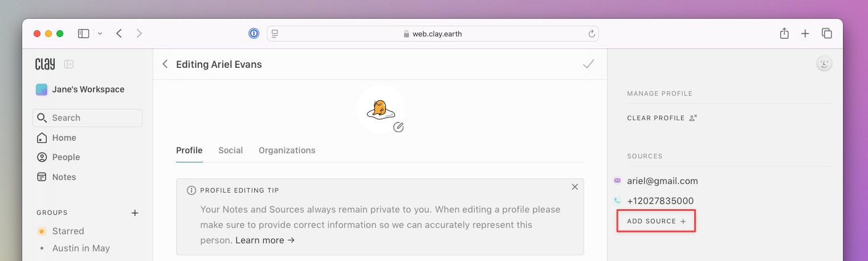The height and width of the screenshot is (261, 868).
Task: Reload page with the refresh icon
Action: point(592,34)
